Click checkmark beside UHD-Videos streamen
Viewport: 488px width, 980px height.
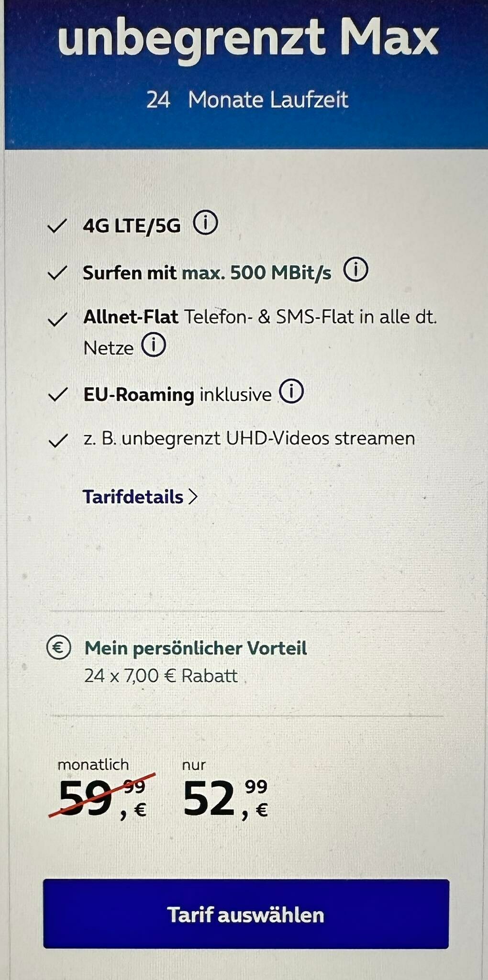pyautogui.click(x=57, y=441)
